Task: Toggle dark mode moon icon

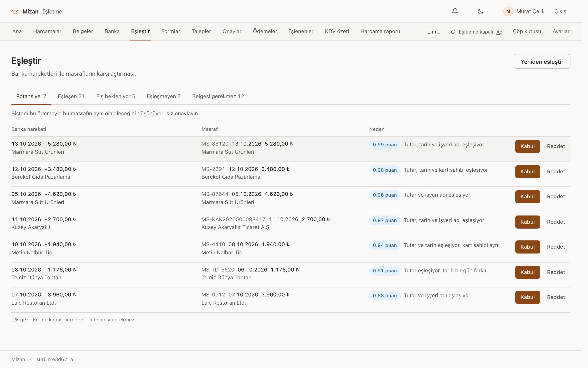Action: (480, 11)
